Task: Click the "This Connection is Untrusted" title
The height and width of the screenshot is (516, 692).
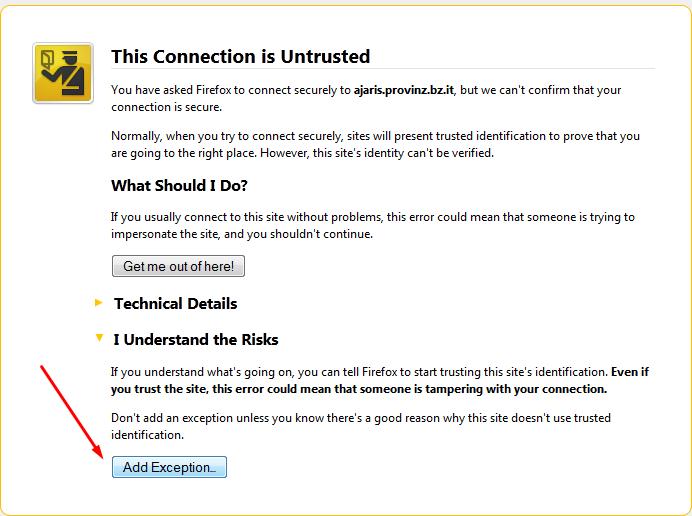Action: coord(240,56)
